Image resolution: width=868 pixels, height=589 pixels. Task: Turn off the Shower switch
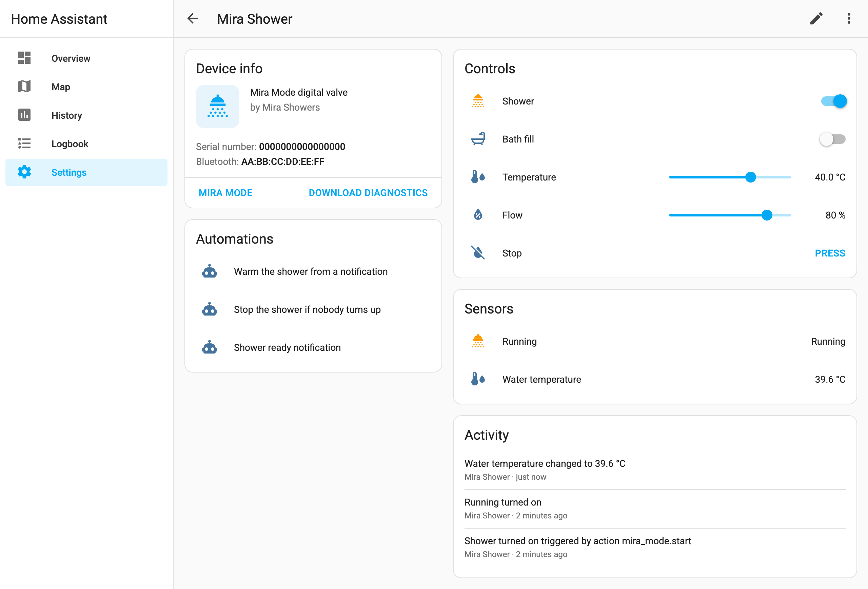pos(833,101)
